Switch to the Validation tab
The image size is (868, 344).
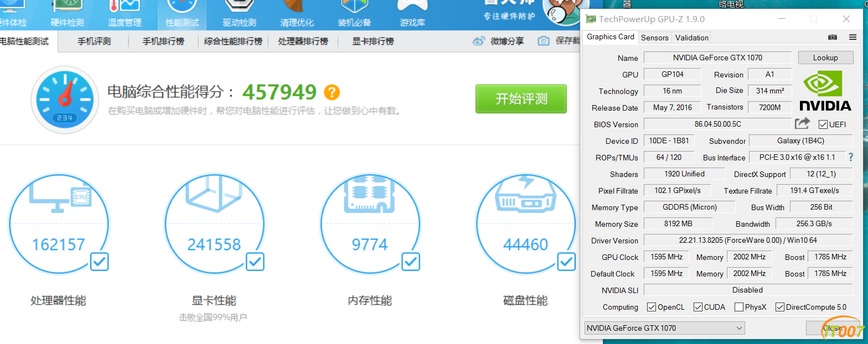coord(692,38)
